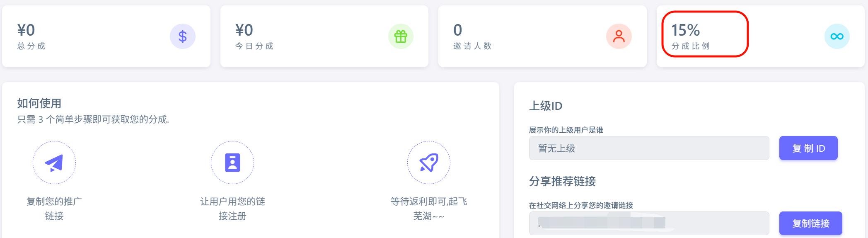Select the invite link input field
868x238 pixels.
click(649, 223)
